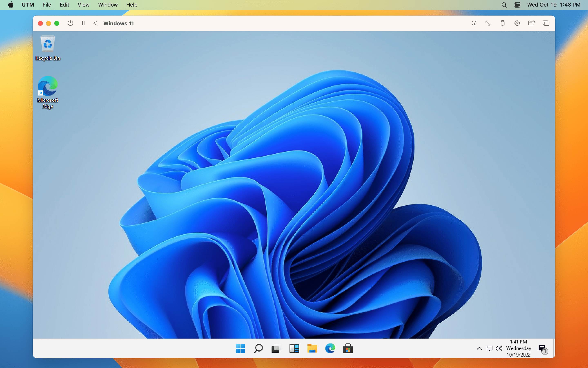Open Windows taskbar search
Image resolution: width=588 pixels, height=368 pixels.
point(258,349)
